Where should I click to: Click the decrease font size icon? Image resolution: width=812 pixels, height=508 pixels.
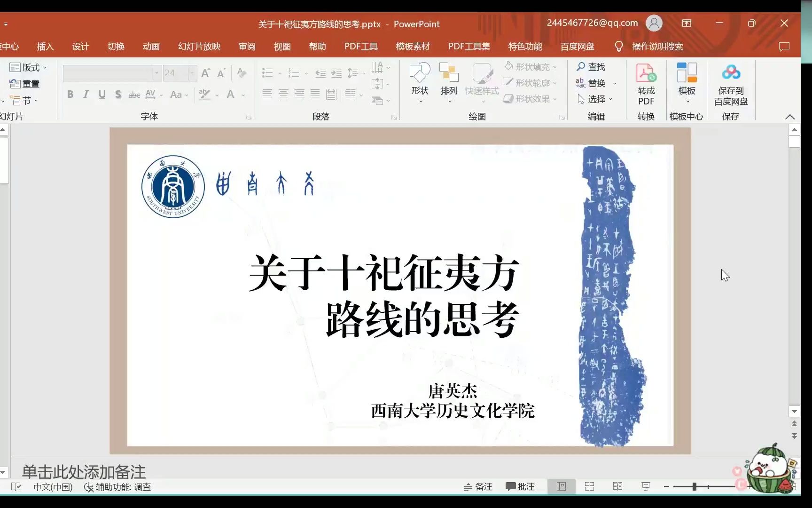(221, 73)
